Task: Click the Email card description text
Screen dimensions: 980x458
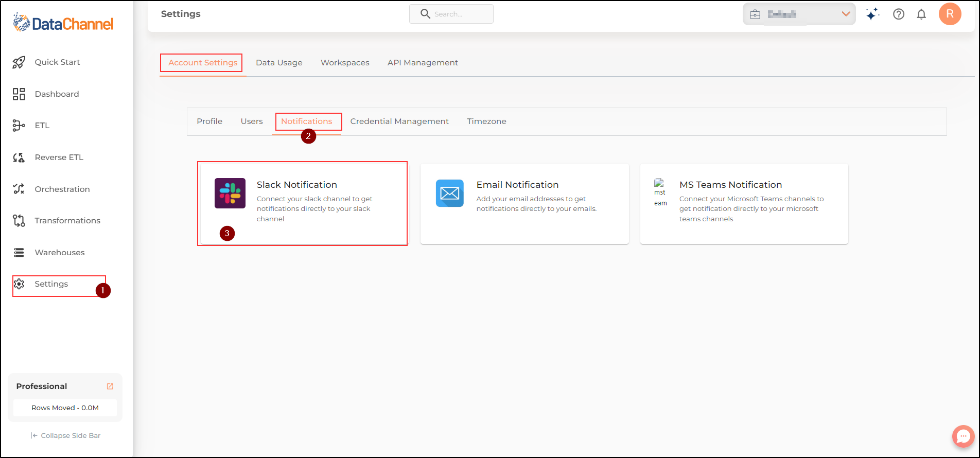Action: tap(536, 204)
